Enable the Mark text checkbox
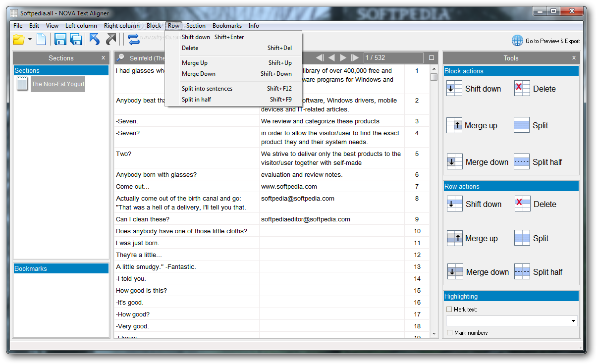This screenshot has width=597, height=364. point(449,310)
